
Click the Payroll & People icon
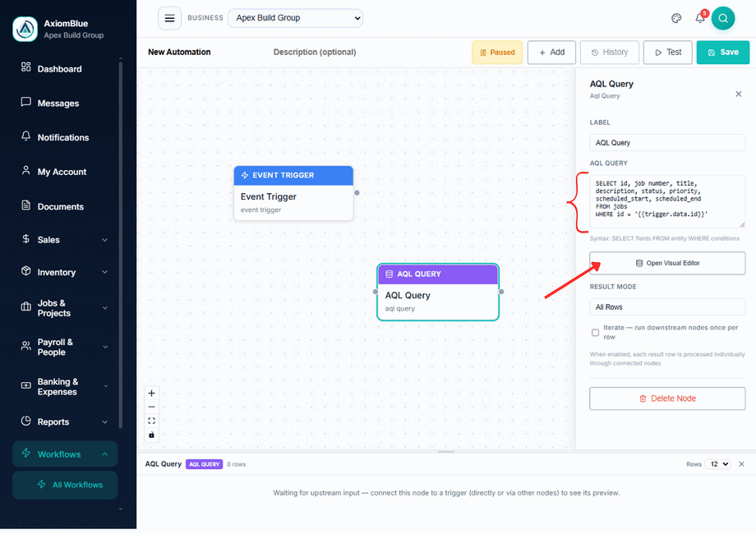[x=26, y=346]
